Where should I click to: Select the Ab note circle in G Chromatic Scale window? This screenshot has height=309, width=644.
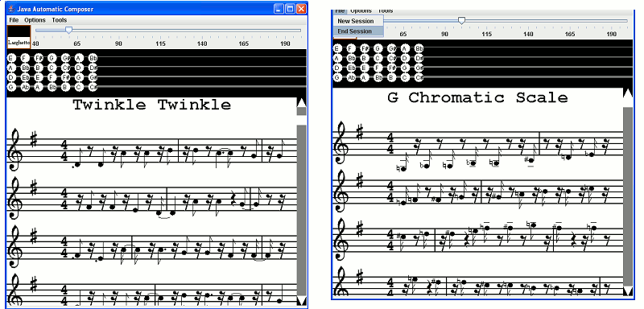pyautogui.click(x=351, y=77)
